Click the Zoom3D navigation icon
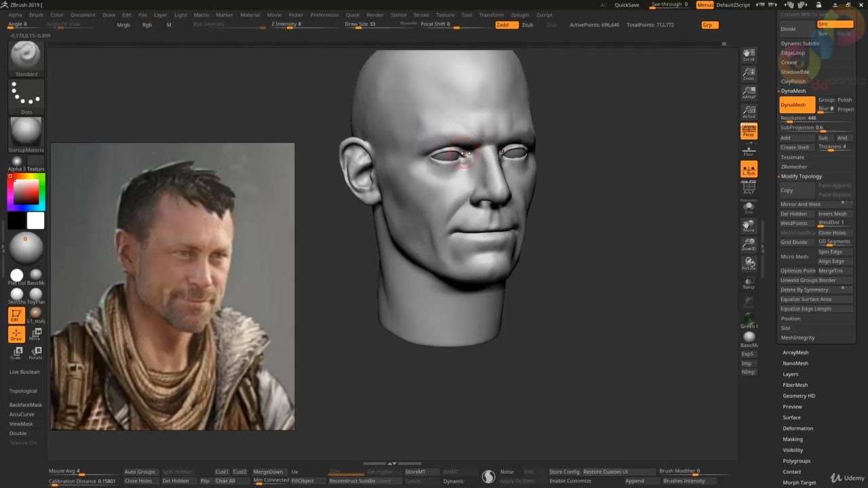Viewport: 868px width, 488px height. pos(749,245)
